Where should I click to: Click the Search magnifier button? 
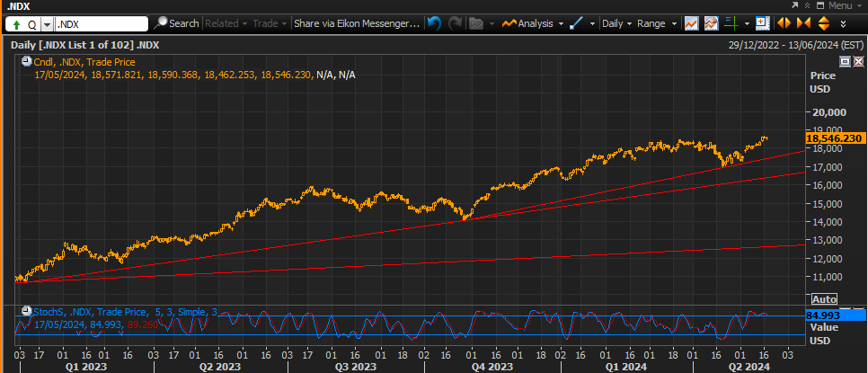(x=176, y=23)
